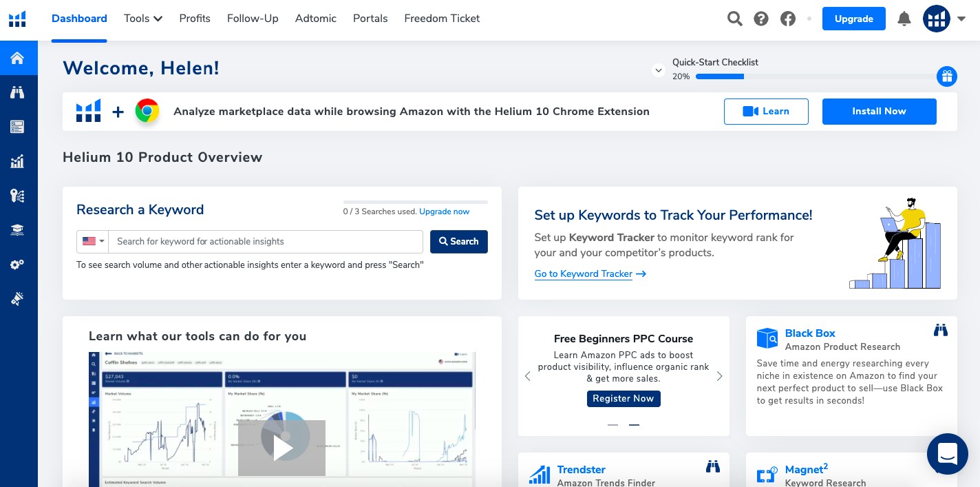This screenshot has height=487, width=980.
Task: Open the marketplace country flag dropdown
Action: point(93,241)
